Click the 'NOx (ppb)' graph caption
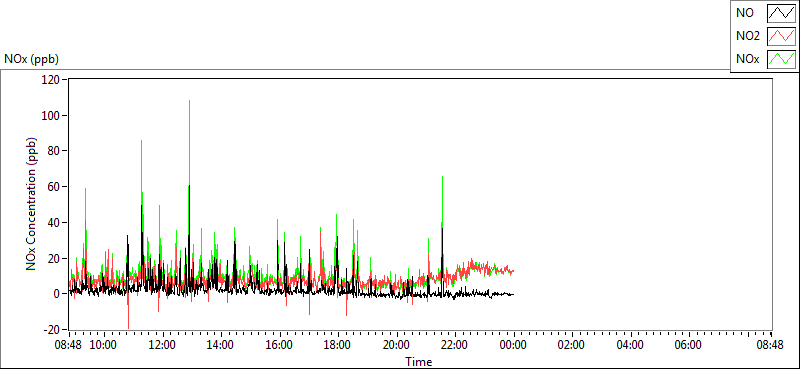This screenshot has height=369, width=800. tap(31, 59)
